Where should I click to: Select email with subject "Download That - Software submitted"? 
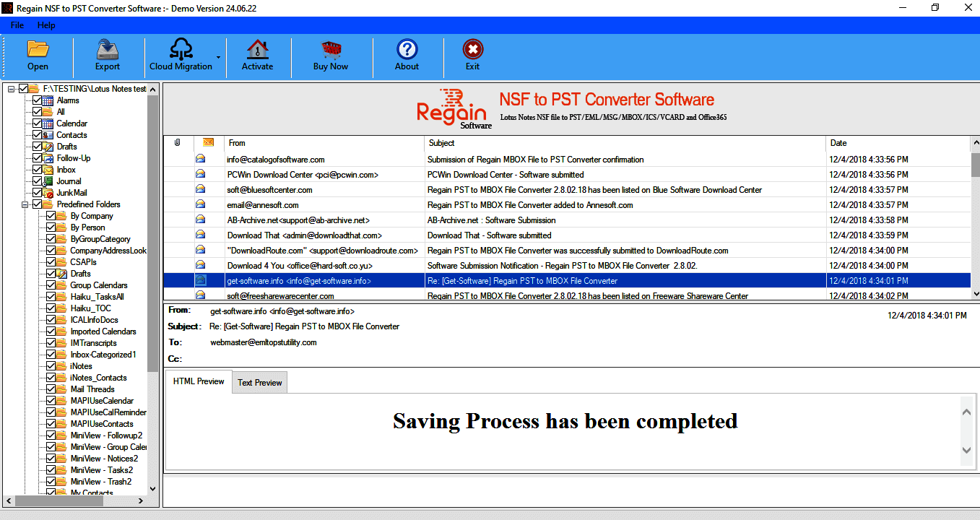(x=489, y=235)
